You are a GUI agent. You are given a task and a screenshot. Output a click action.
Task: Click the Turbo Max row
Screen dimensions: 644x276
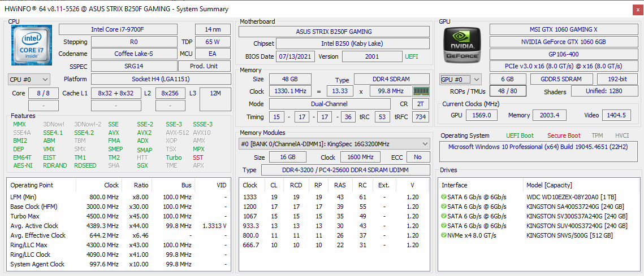(118, 216)
